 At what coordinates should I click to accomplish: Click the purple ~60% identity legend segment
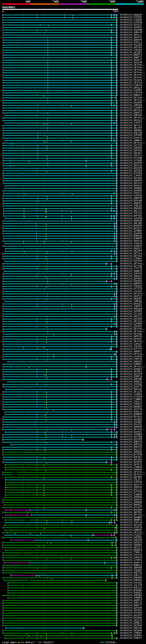pos(73,4)
